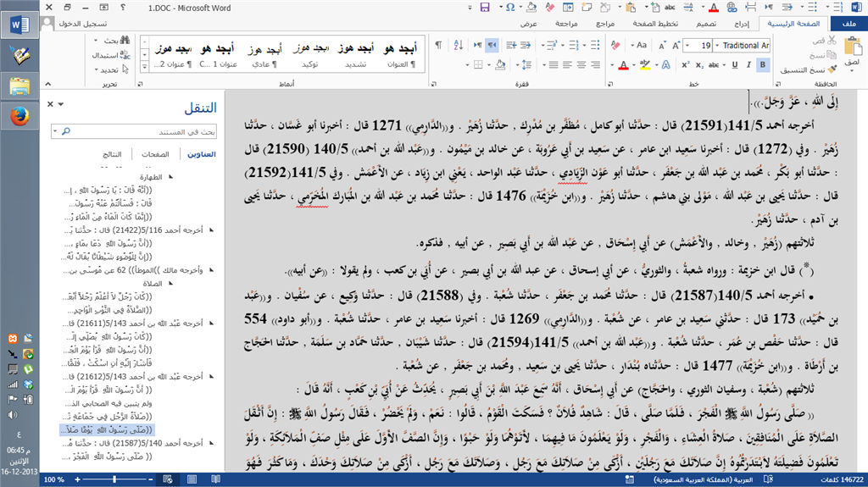This screenshot has width=868, height=487.
Task: Toggle Bold formatting button
Action: pos(763,64)
